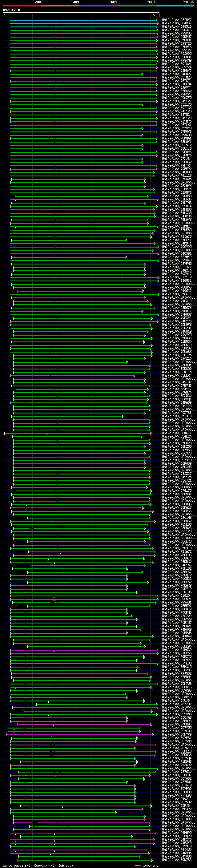Open hit UniRef100_Q3HRY7
The height and width of the screenshot is (868, 197).
(x=176, y=71)
